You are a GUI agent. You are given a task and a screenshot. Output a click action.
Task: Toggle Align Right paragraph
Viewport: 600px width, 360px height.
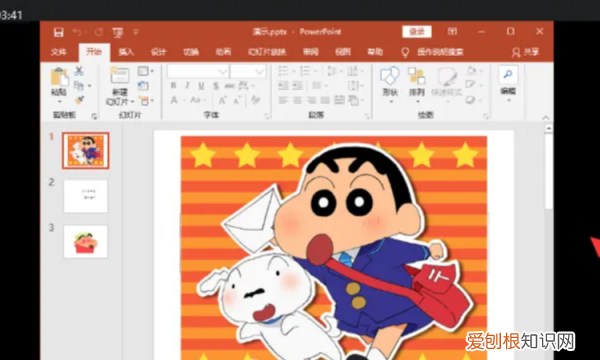pyautogui.click(x=311, y=100)
